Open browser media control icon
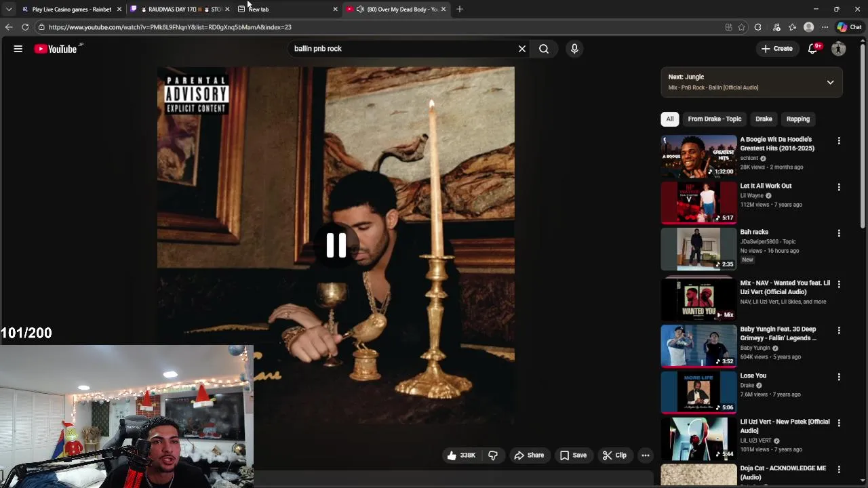This screenshot has height=488, width=868. [x=776, y=27]
